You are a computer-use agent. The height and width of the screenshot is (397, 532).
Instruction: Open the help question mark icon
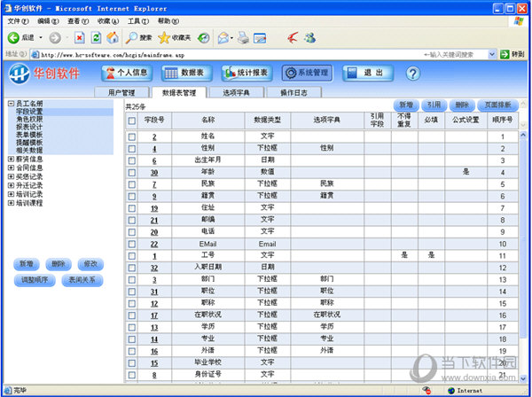coord(413,74)
